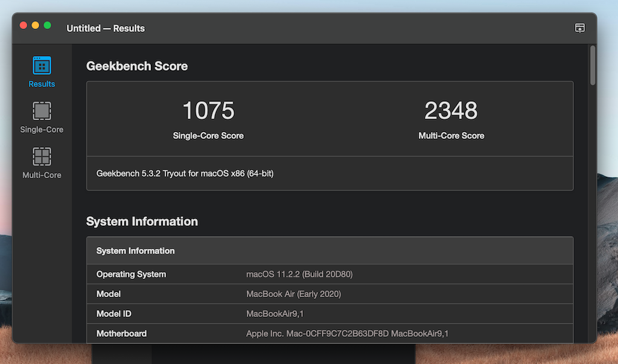
Task: Select the Multi-Core Score value 2348
Action: tap(451, 110)
